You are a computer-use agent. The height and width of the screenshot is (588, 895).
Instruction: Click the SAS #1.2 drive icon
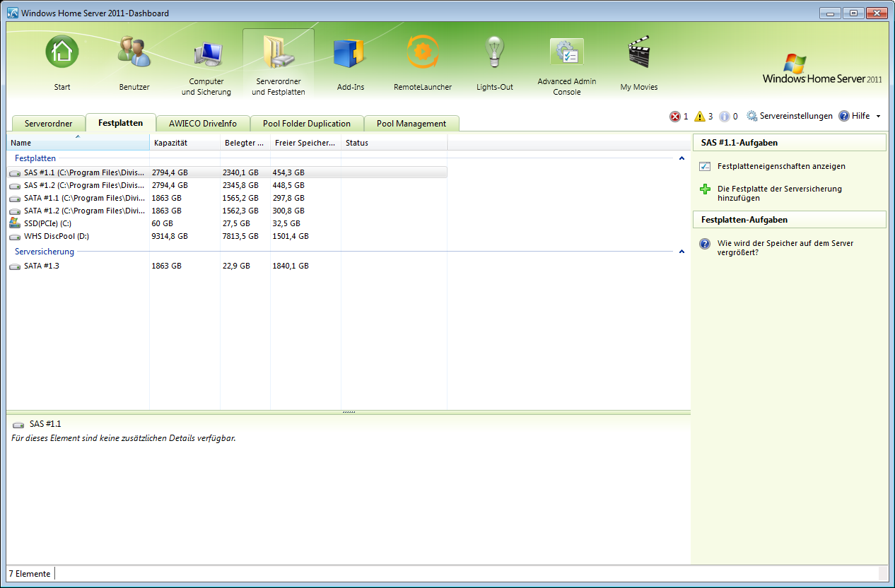[x=16, y=185]
